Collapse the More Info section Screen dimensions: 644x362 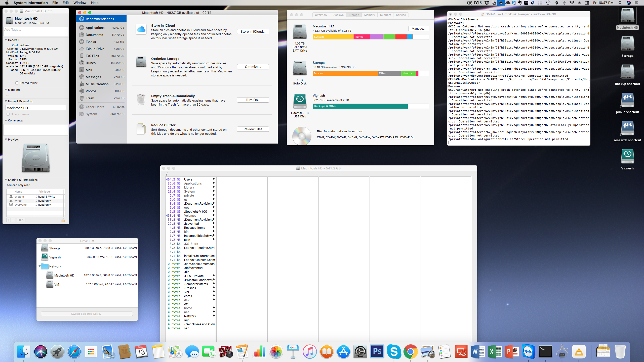(6, 90)
